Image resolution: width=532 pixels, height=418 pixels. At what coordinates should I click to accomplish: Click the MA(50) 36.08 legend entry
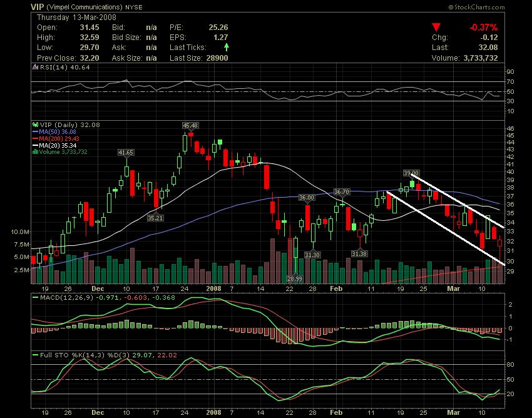58,131
